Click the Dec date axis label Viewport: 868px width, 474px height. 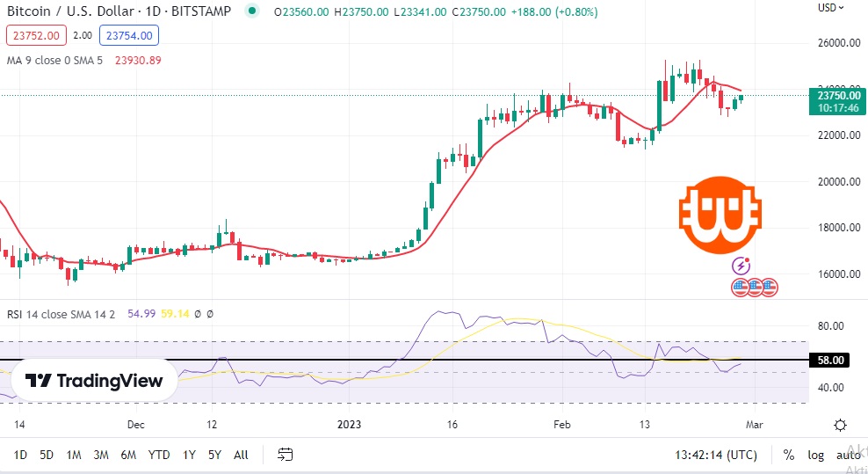[135, 425]
